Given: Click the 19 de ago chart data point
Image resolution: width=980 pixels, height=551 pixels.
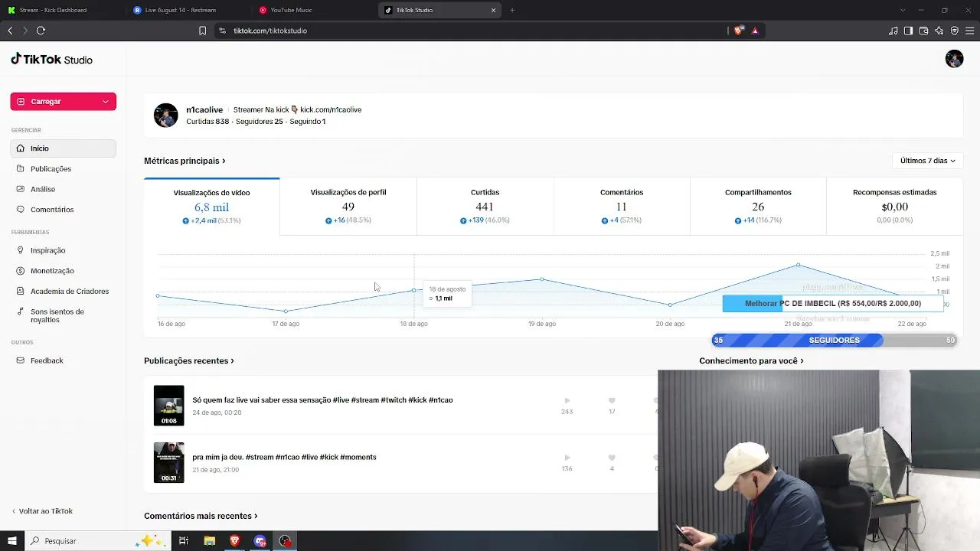Looking at the screenshot, I should (x=542, y=279).
